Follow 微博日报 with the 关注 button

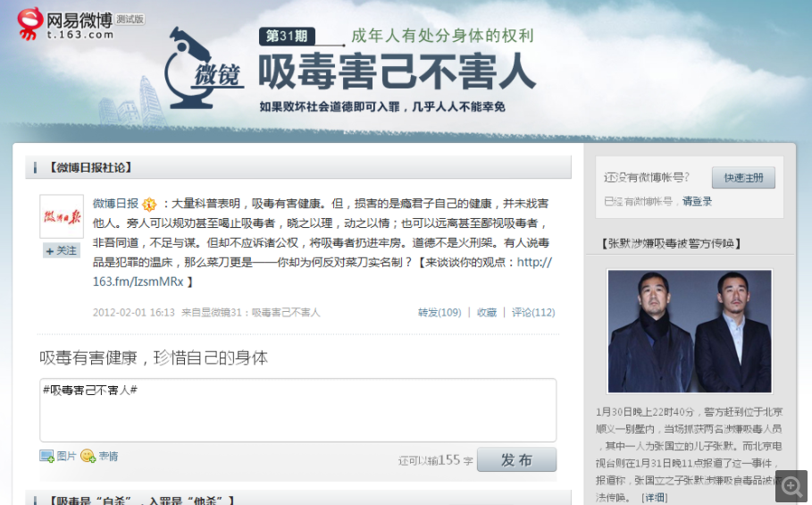click(x=62, y=250)
